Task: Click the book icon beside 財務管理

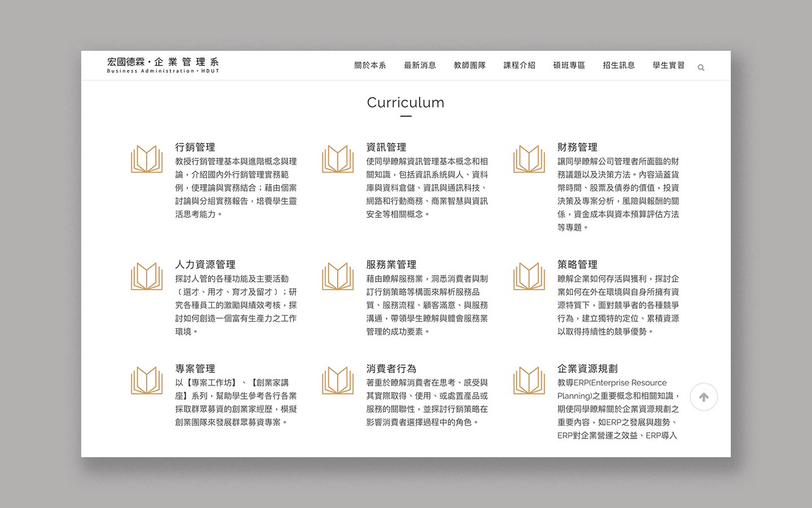Action: (529, 159)
